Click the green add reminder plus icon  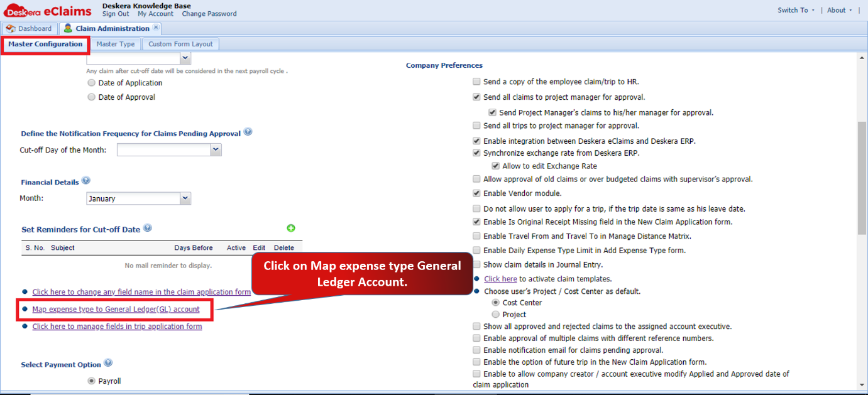tap(290, 229)
